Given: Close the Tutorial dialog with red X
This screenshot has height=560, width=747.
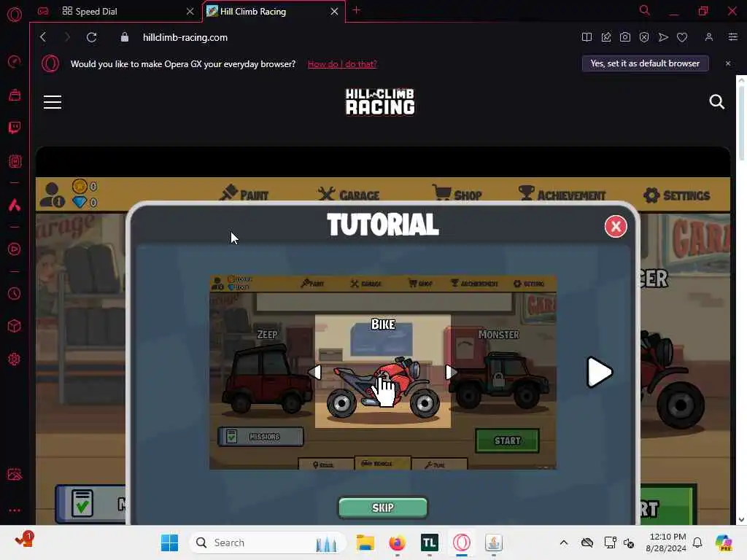Looking at the screenshot, I should coord(616,226).
